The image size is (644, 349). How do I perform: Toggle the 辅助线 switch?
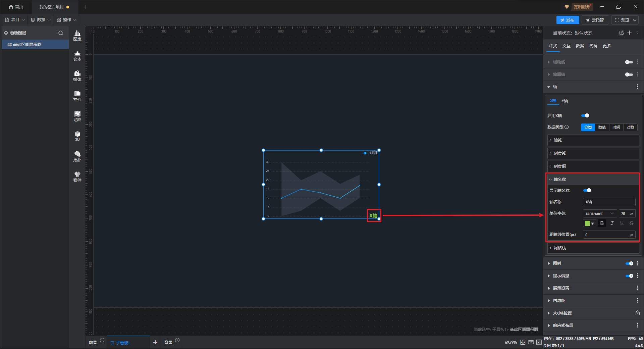click(x=629, y=62)
